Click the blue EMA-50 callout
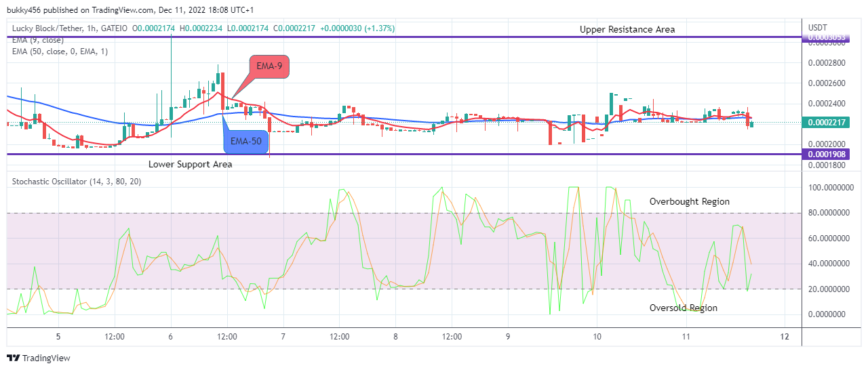Screen dimensions: 868x370 click(246, 142)
